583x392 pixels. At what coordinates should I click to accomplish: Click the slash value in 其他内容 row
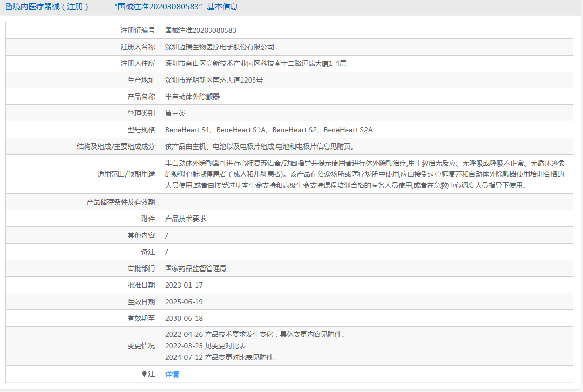tap(167, 235)
